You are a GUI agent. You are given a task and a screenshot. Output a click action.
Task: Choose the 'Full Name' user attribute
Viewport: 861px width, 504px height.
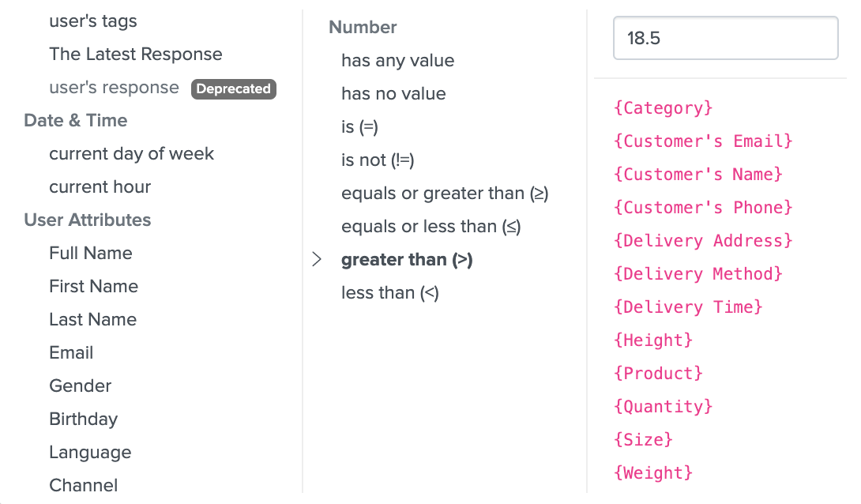90,254
